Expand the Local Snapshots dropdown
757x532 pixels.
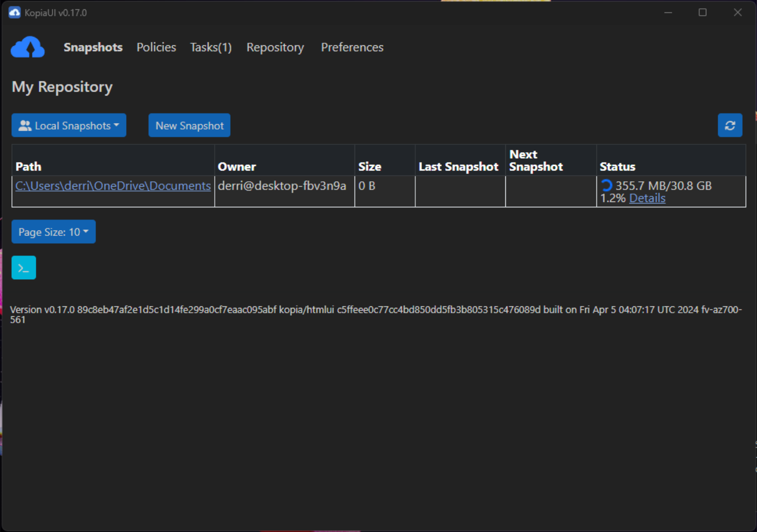pyautogui.click(x=69, y=126)
